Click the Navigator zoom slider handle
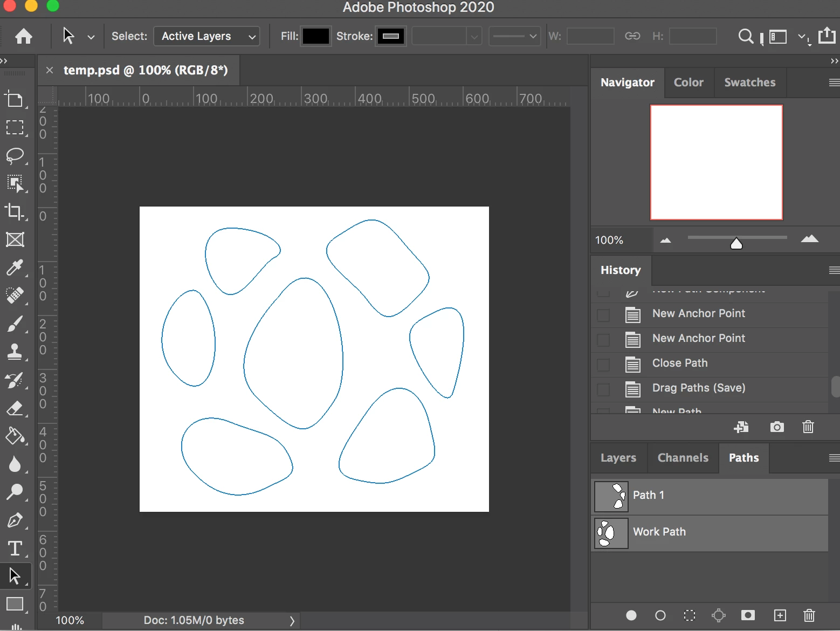Viewport: 840px width, 631px height. tap(736, 243)
